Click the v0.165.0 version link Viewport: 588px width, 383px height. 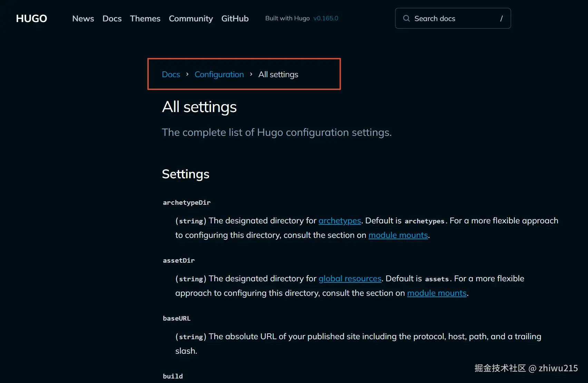(326, 18)
